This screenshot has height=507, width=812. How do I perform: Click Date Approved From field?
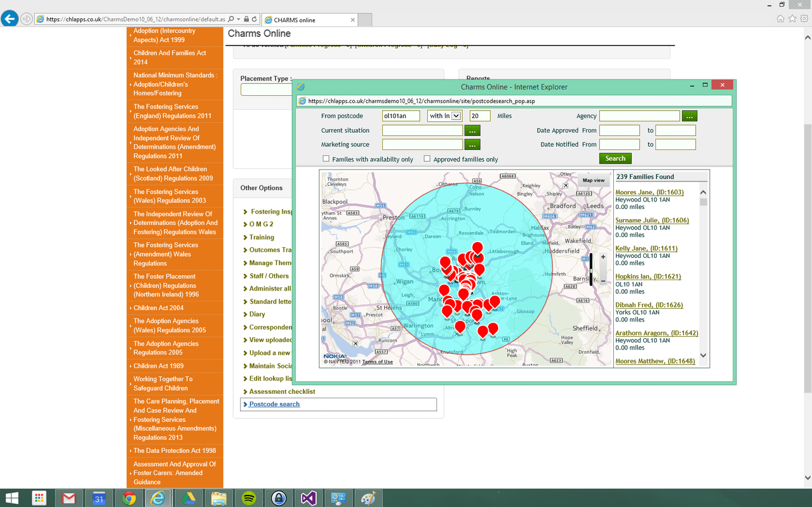pyautogui.click(x=620, y=130)
